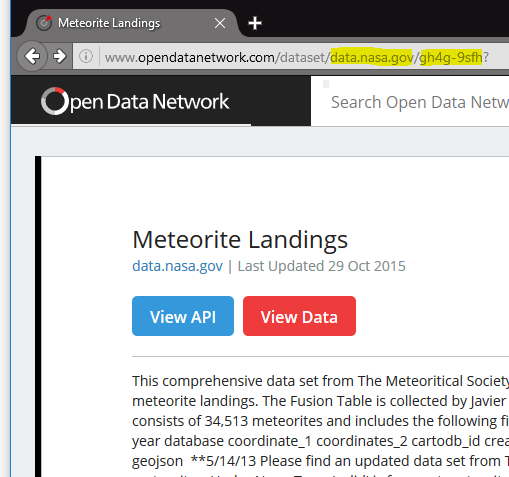Close the Meteorite Landings tab
This screenshot has width=509, height=477.
[x=220, y=23]
